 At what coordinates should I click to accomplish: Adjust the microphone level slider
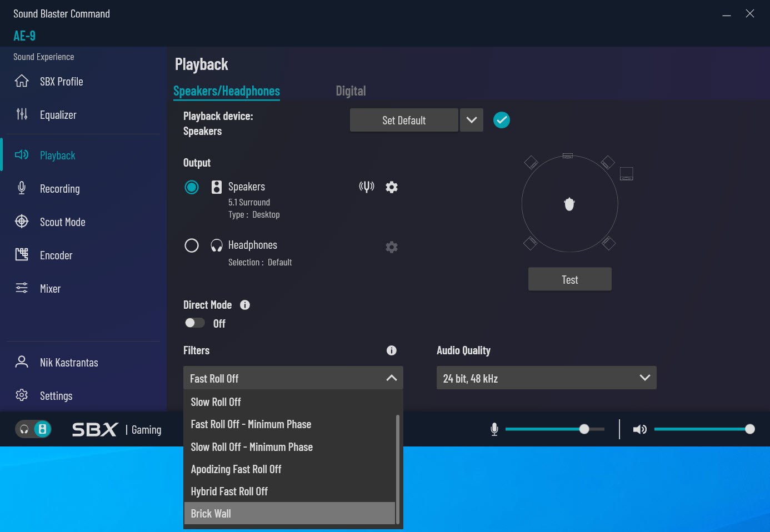(555, 429)
